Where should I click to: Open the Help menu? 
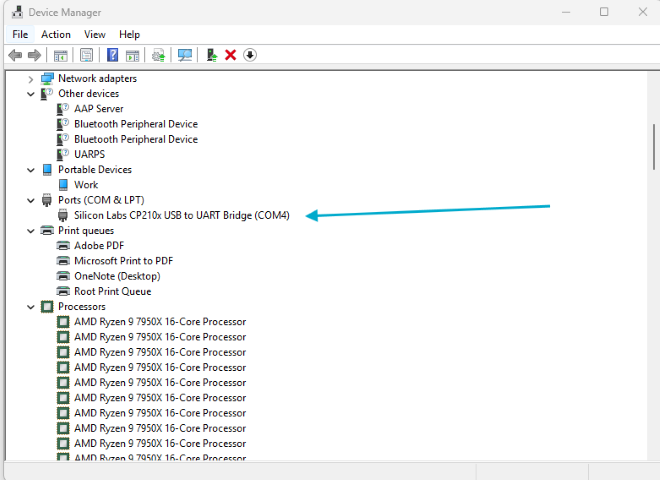[129, 35]
